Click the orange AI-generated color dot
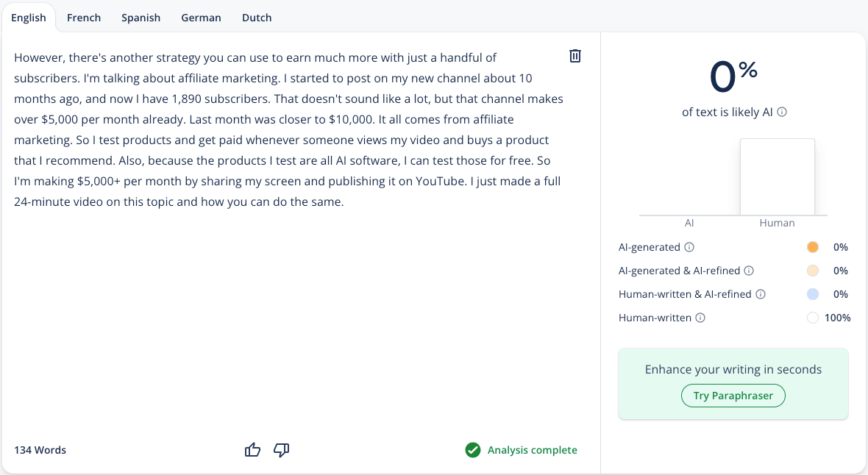The height and width of the screenshot is (475, 868). (x=813, y=247)
